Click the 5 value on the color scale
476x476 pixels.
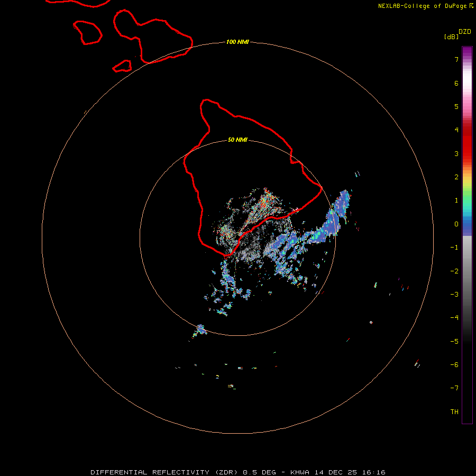456,106
